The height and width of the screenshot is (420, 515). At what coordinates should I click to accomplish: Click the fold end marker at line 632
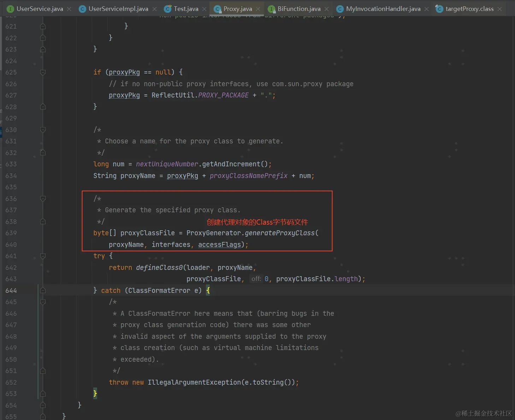[x=43, y=153]
